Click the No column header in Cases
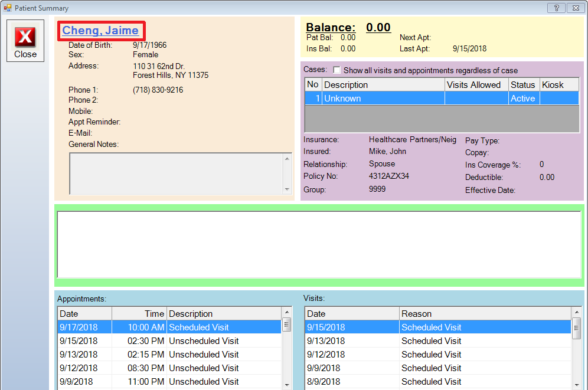 click(313, 85)
